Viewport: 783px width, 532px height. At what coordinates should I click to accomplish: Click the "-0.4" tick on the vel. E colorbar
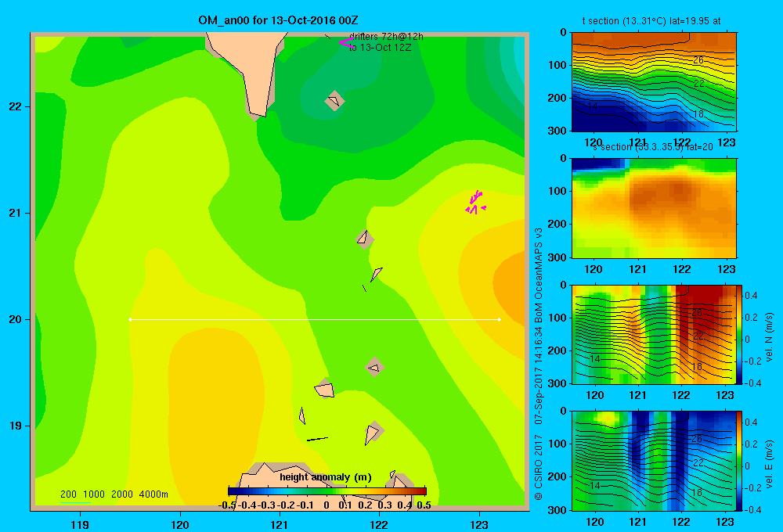[751, 509]
